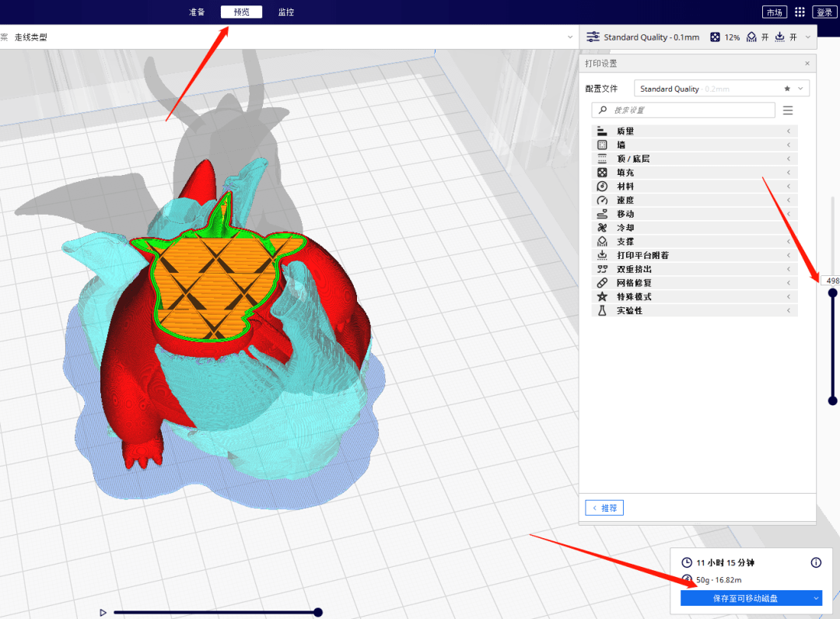Click the 支撑 support category icon
Viewport: 840px width, 619px height.
(x=602, y=242)
